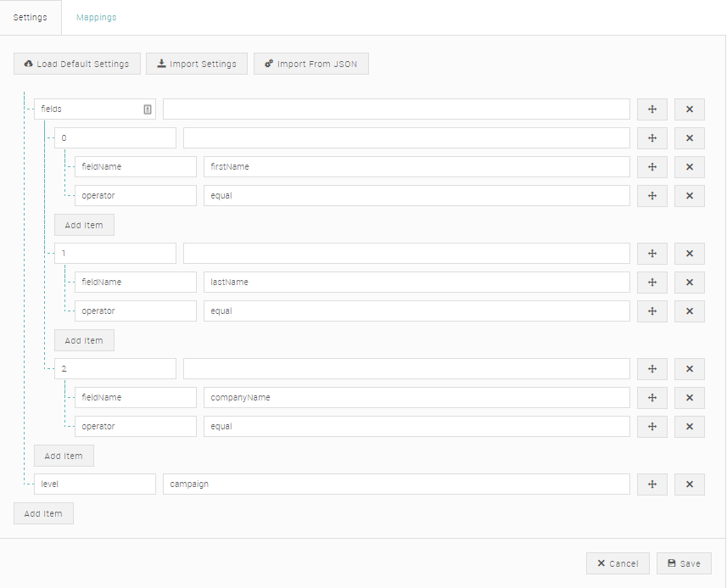This screenshot has width=727, height=588.
Task: Delete the fields row with its X icon
Action: pyautogui.click(x=690, y=109)
